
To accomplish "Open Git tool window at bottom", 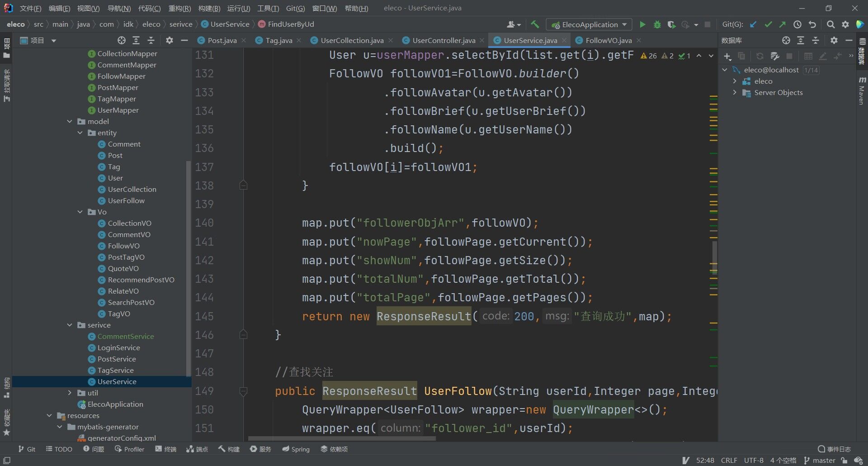I will [x=27, y=449].
